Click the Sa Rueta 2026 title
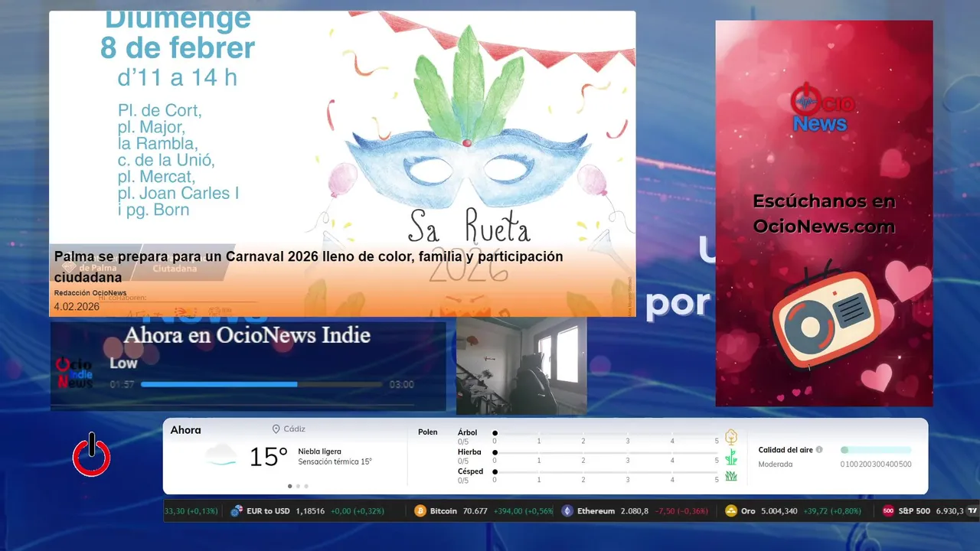 point(469,246)
